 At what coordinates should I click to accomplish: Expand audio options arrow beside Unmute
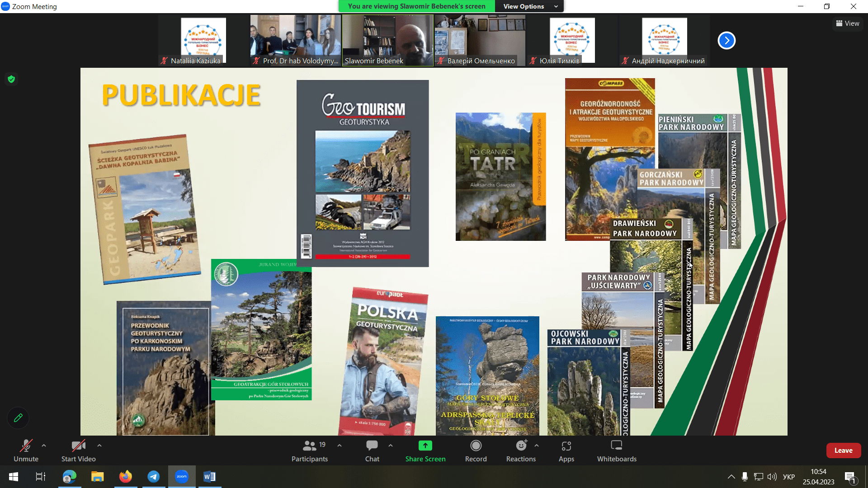pos(44,446)
